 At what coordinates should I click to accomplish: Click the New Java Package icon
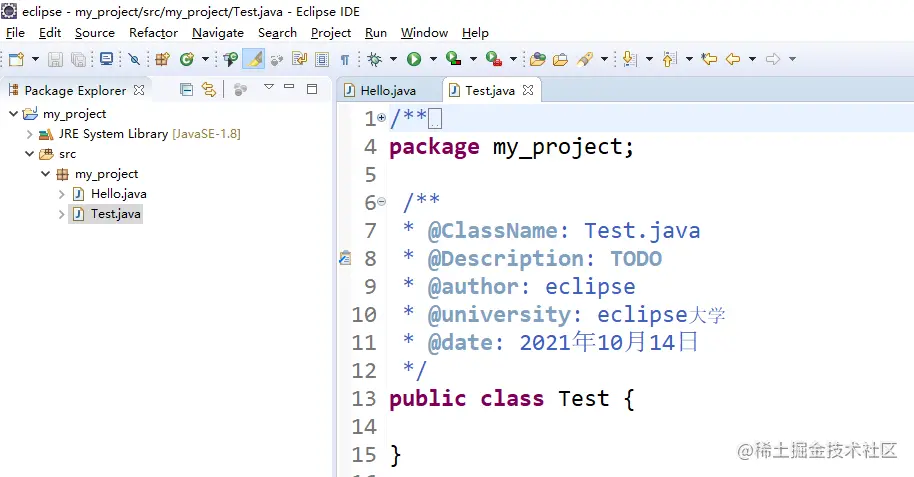(162, 59)
